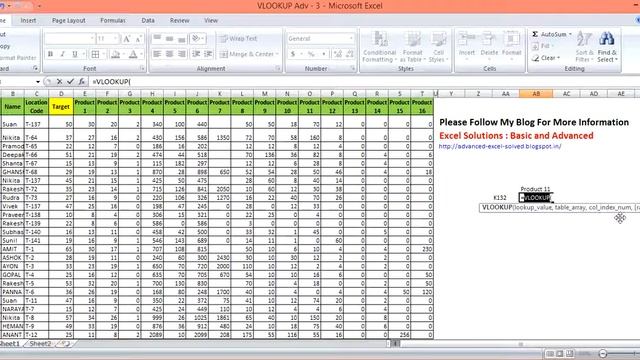Image resolution: width=640 pixels, height=360 pixels.
Task: Increase font size with Grow Font
Action: click(127, 39)
